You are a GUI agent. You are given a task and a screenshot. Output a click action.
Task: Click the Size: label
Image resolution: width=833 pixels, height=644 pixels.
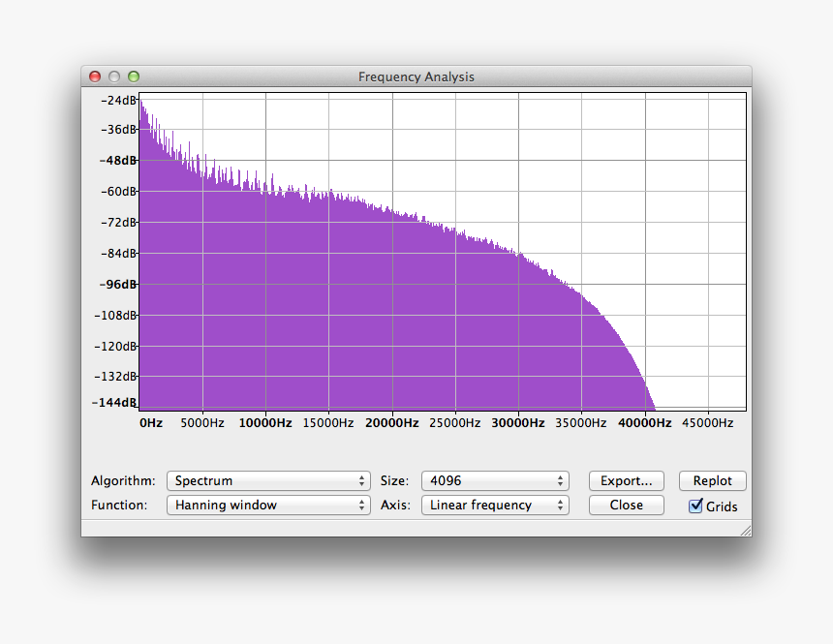[395, 480]
